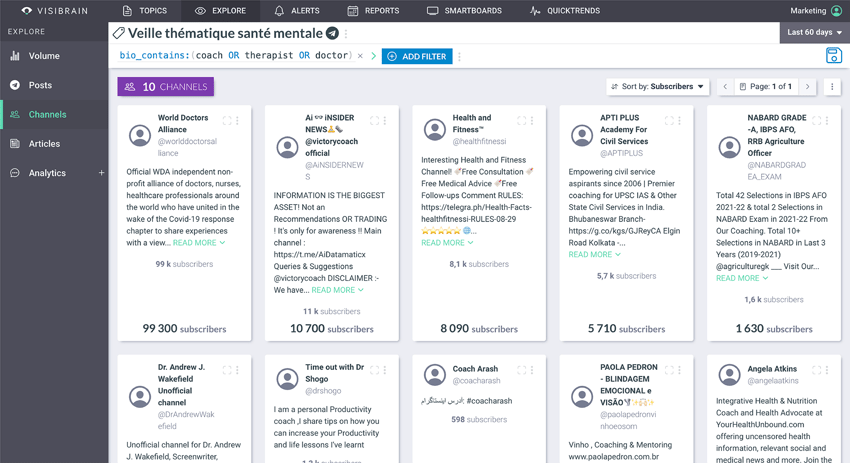Expand Read More on NABARD GRADE card

(742, 278)
